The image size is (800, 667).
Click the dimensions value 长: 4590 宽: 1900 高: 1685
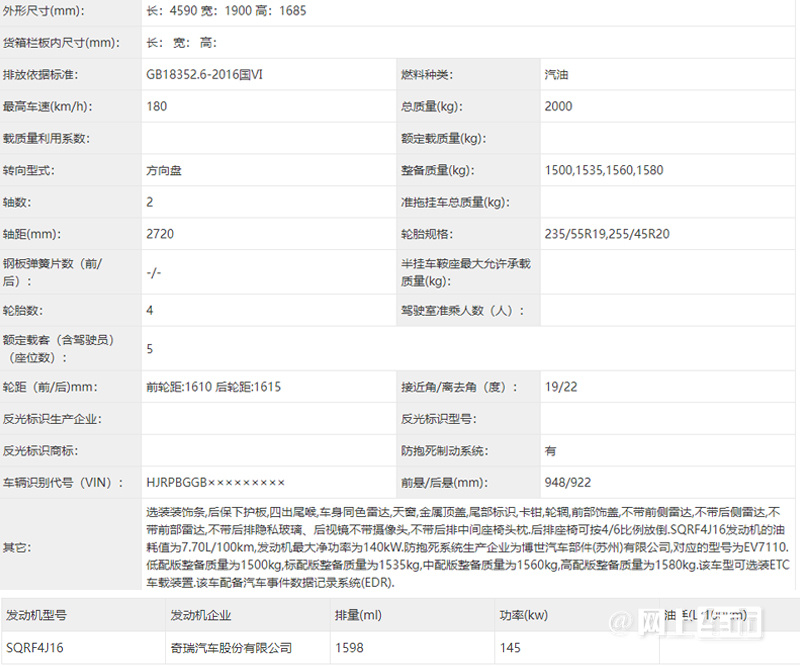click(226, 11)
